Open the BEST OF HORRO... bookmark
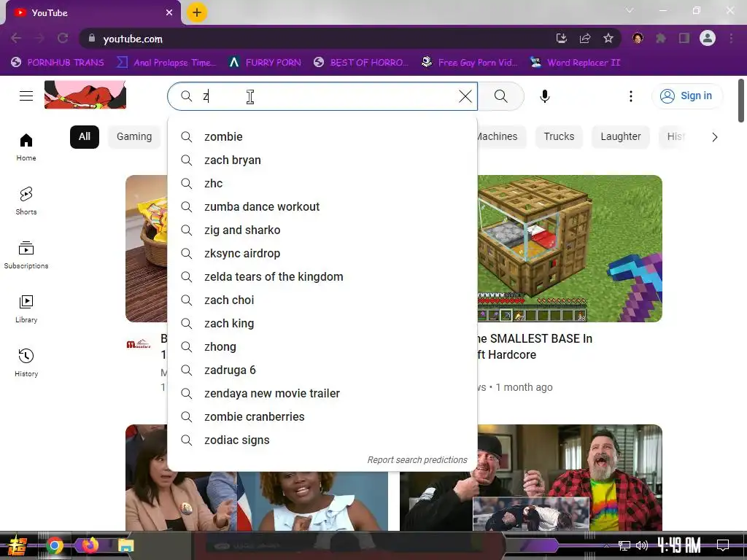 click(361, 63)
